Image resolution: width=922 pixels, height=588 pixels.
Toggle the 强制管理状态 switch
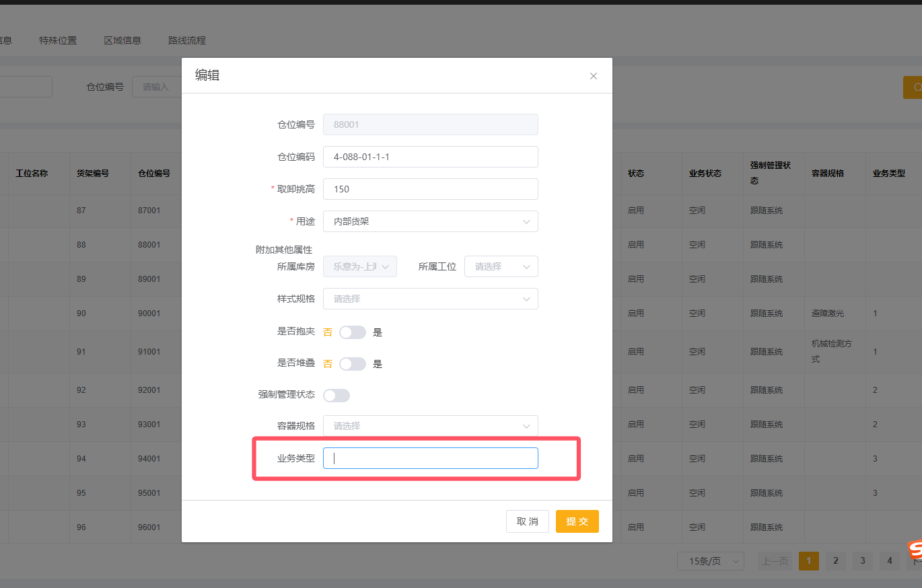tap(336, 396)
